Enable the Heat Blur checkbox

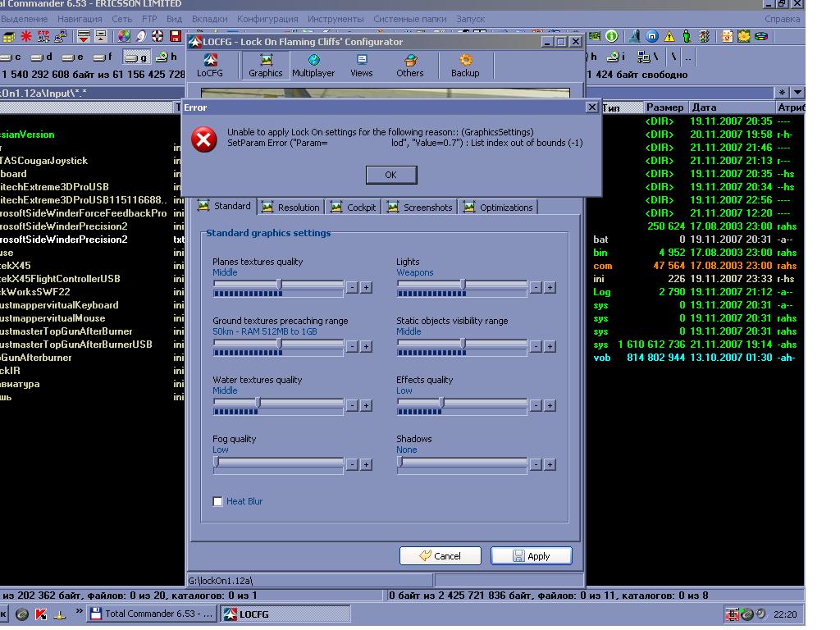pyautogui.click(x=217, y=501)
